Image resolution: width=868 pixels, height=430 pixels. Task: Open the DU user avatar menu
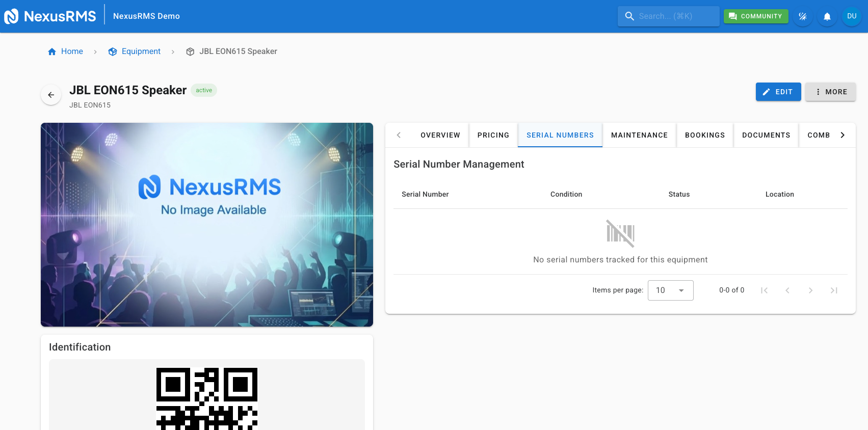coord(851,16)
